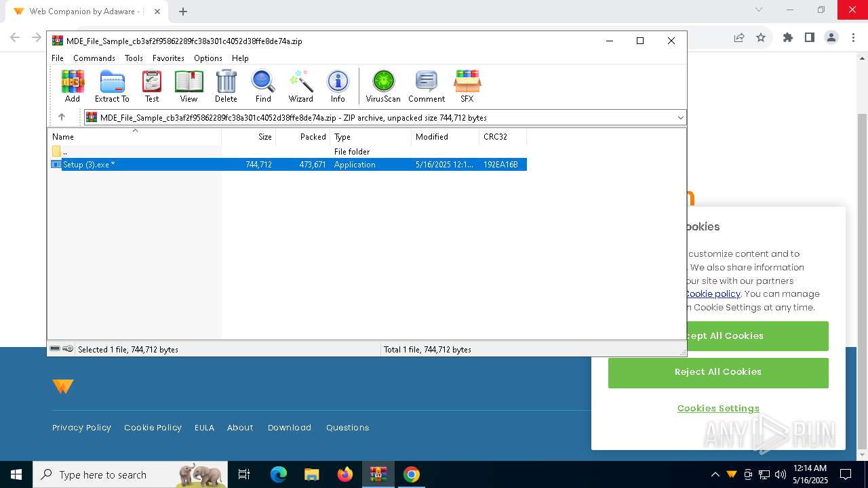Click Chrome tab search chevron
The height and width of the screenshot is (488, 868).
[x=759, y=9]
